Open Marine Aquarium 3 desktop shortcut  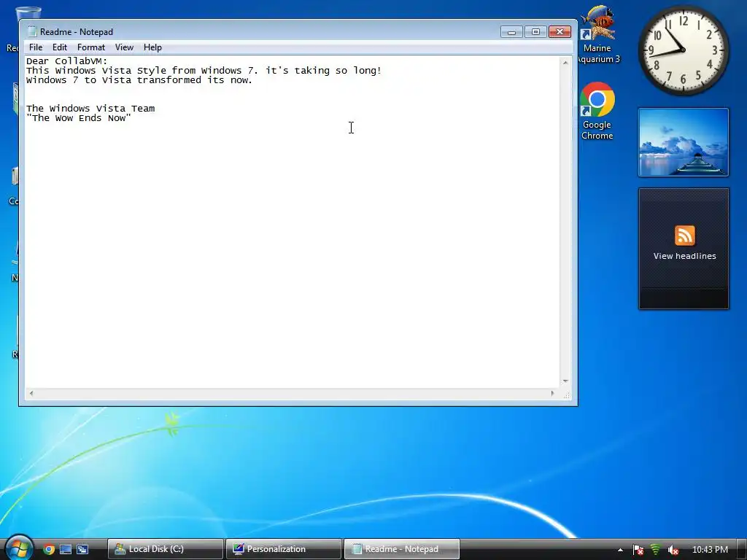click(x=597, y=34)
